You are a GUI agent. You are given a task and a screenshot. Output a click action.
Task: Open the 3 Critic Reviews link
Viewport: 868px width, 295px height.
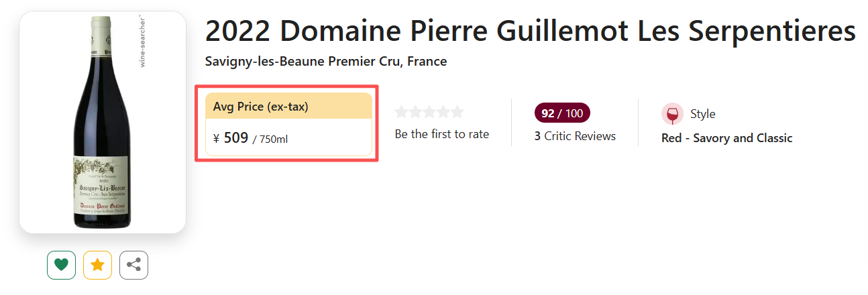[575, 136]
